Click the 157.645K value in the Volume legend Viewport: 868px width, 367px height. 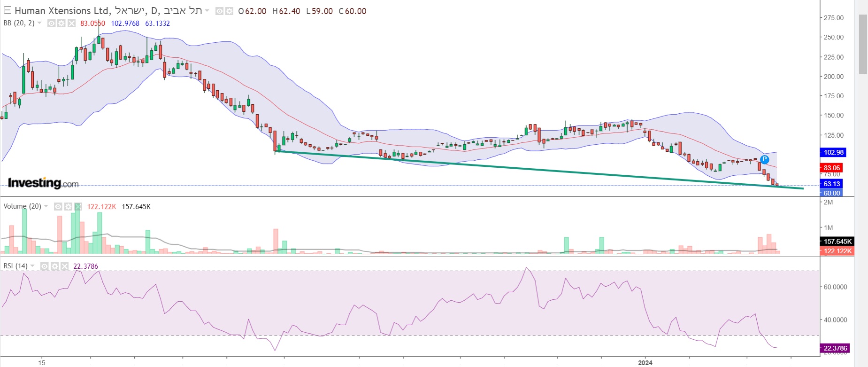136,206
